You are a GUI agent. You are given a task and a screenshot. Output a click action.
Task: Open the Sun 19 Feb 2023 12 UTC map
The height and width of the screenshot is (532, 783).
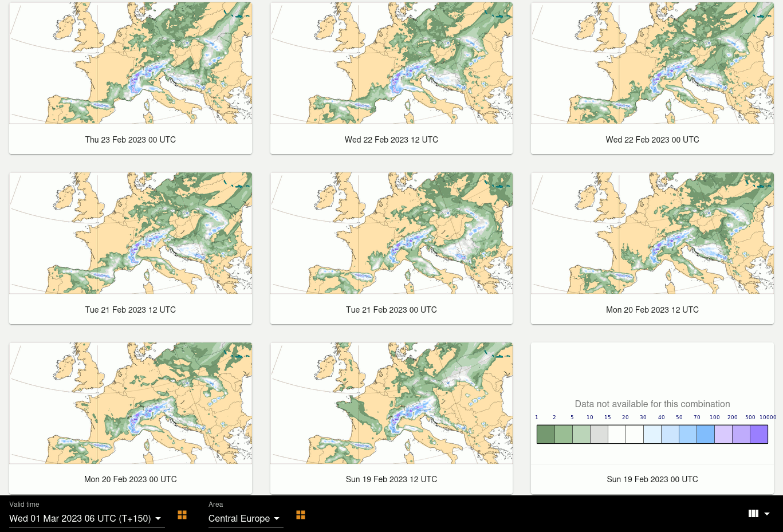(x=391, y=403)
